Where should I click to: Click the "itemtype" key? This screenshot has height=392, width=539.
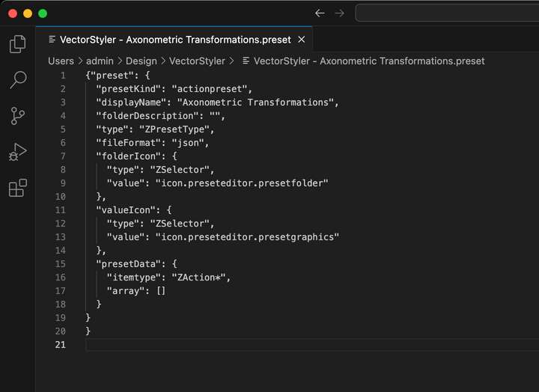[134, 278]
